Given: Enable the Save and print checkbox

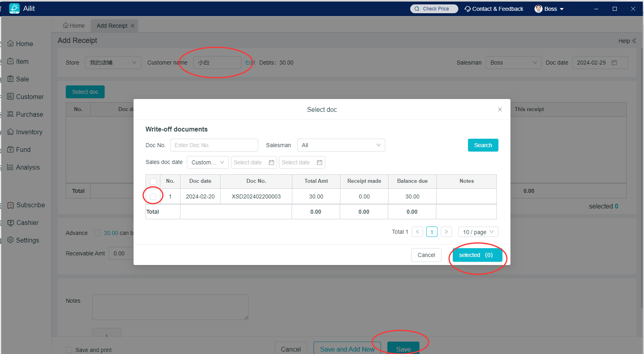Looking at the screenshot, I should pos(69,350).
